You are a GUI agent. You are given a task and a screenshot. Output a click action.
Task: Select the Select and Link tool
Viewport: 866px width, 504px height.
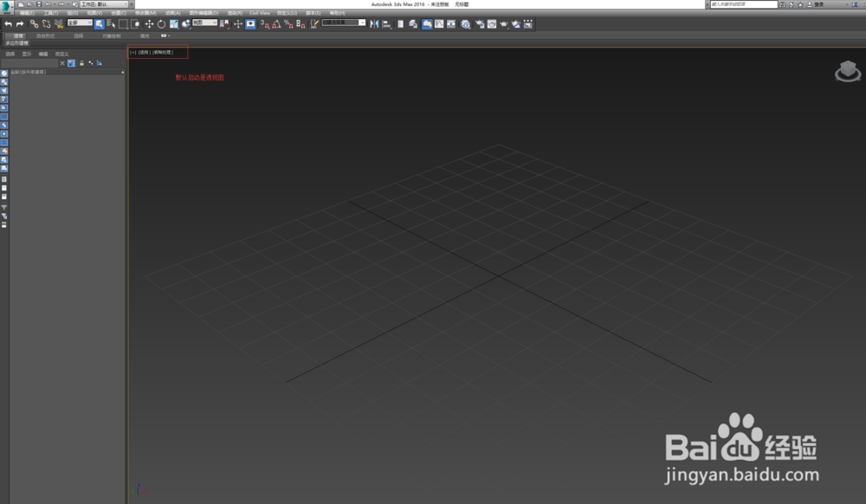pos(35,24)
